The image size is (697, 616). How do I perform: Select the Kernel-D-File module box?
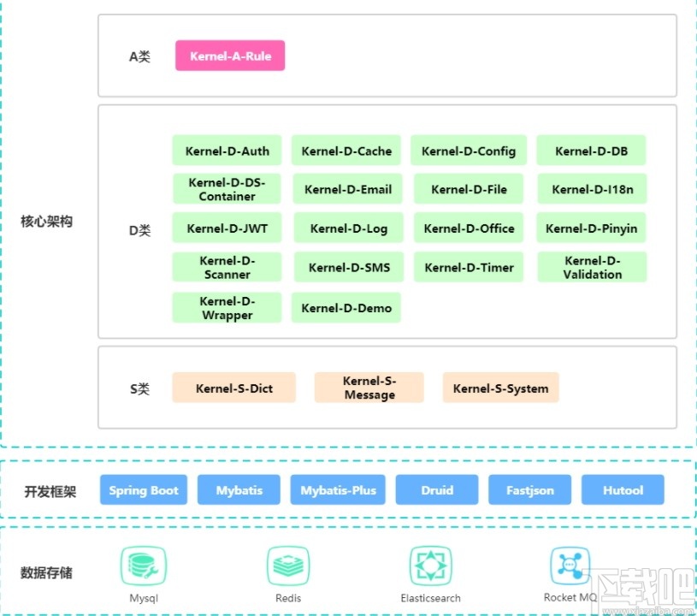point(469,189)
